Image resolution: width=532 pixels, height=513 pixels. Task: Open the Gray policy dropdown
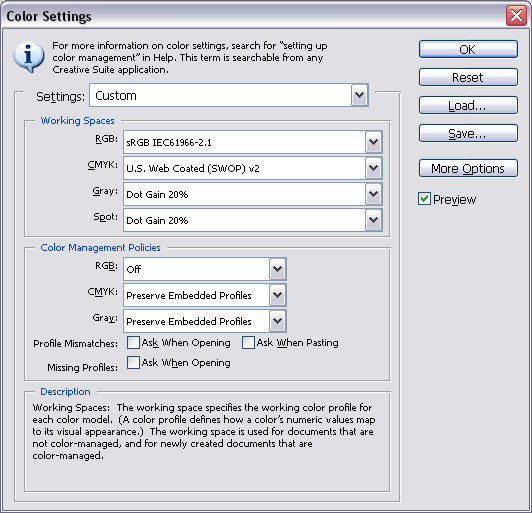pyautogui.click(x=205, y=321)
